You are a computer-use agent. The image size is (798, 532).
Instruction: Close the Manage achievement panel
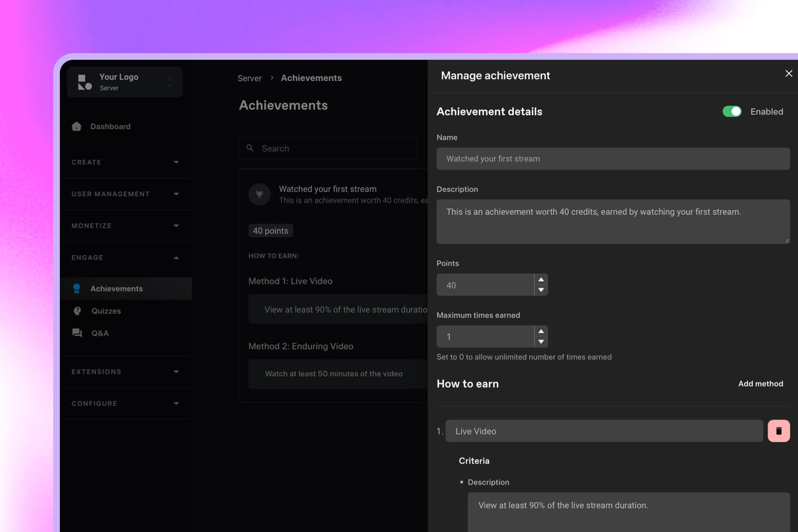click(788, 74)
